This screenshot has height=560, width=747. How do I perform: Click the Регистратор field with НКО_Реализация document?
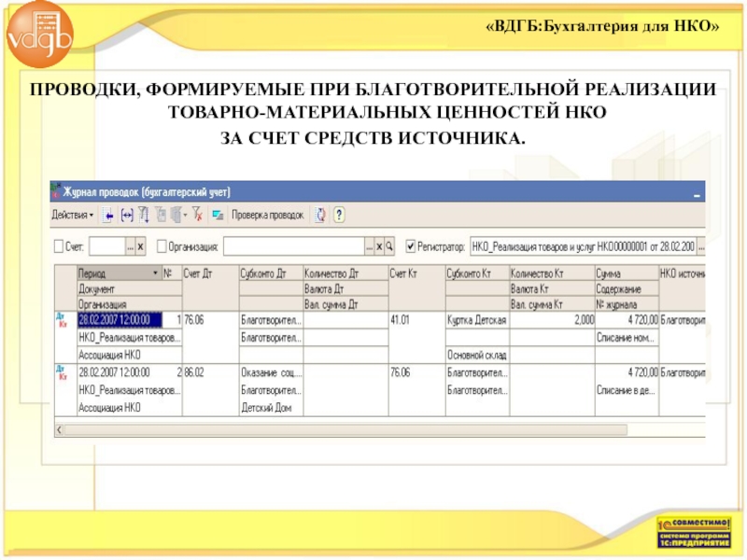(x=583, y=246)
